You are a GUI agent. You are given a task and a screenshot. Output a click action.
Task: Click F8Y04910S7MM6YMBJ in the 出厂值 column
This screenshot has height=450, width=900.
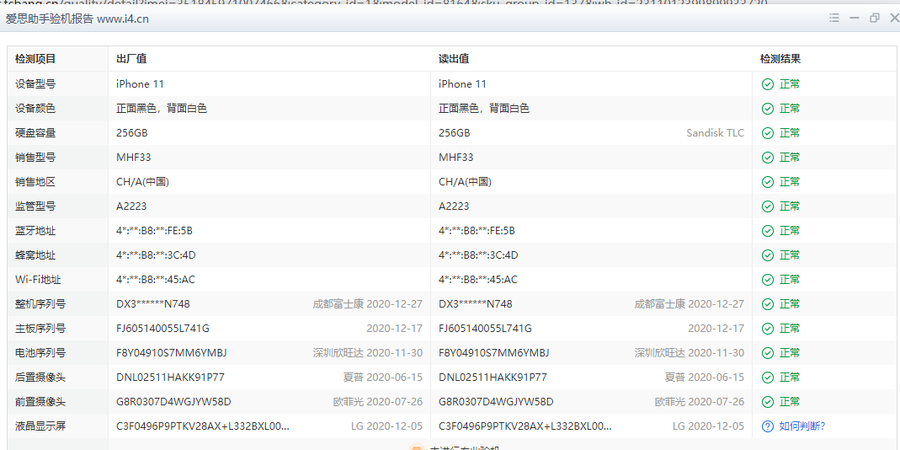172,352
